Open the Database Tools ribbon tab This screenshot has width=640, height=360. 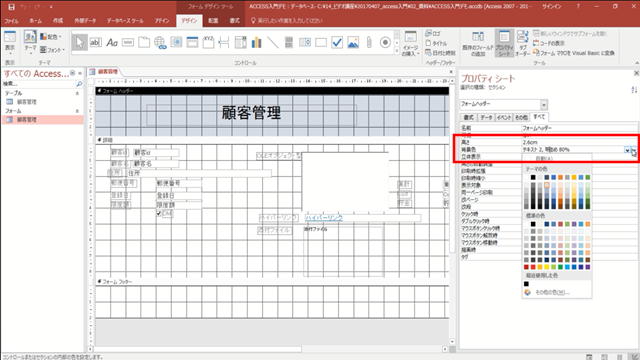coord(125,21)
